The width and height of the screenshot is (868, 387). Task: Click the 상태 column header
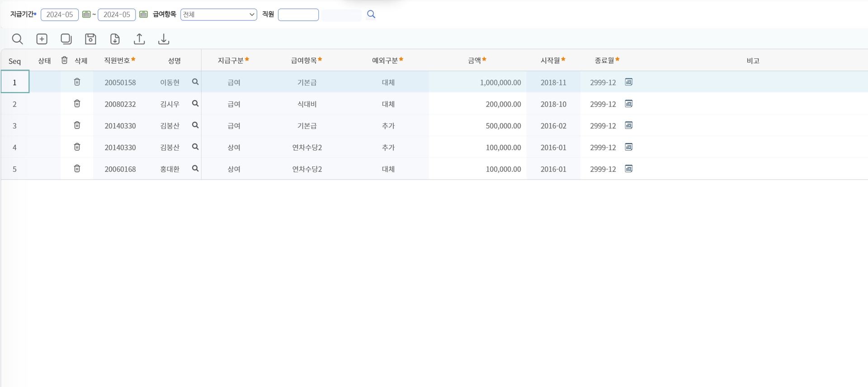point(44,61)
